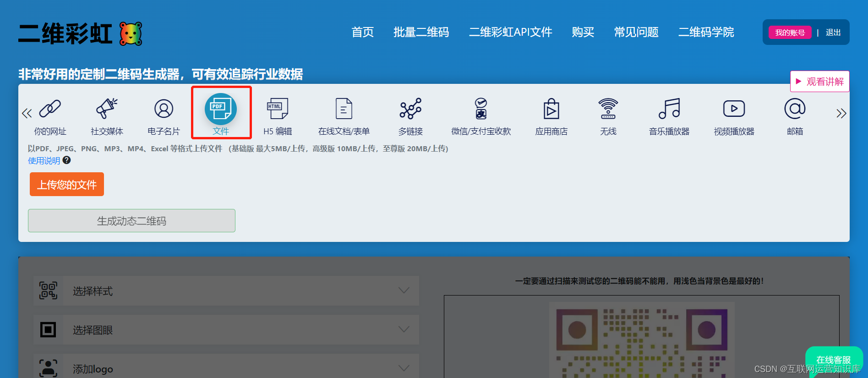The height and width of the screenshot is (378, 868).
Task: Select the 在线文档/表单 document icon
Action: tap(344, 109)
